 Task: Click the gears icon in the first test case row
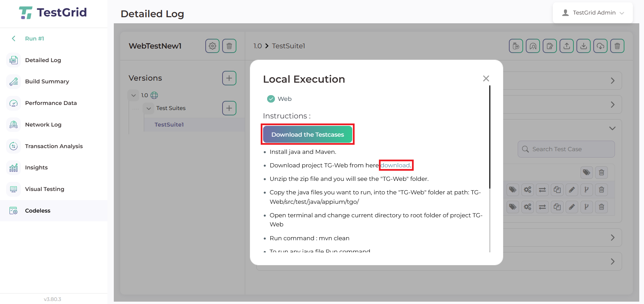(x=527, y=190)
